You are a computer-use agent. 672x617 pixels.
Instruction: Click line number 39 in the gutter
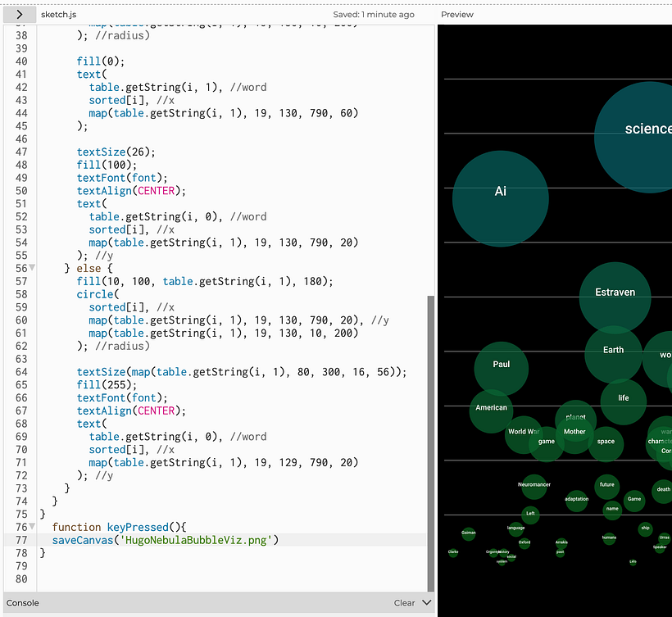[21, 48]
